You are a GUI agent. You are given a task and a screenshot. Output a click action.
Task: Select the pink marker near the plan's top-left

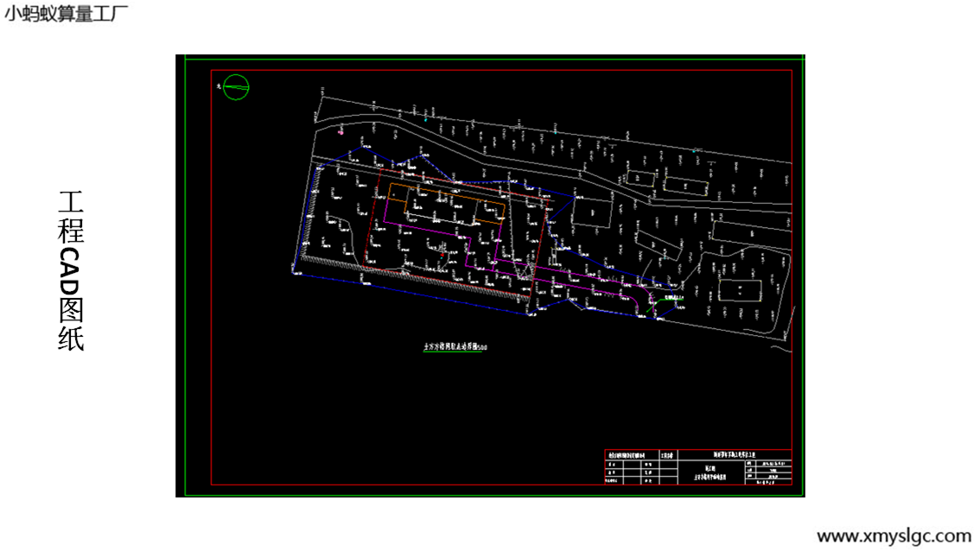[341, 132]
